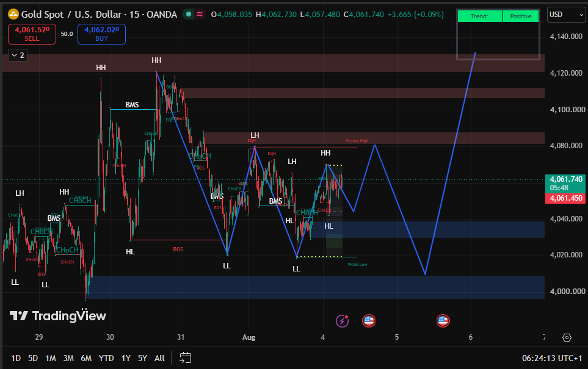This screenshot has height=369, width=588.
Task: Click the Positive cell in trend table
Action: point(520,16)
